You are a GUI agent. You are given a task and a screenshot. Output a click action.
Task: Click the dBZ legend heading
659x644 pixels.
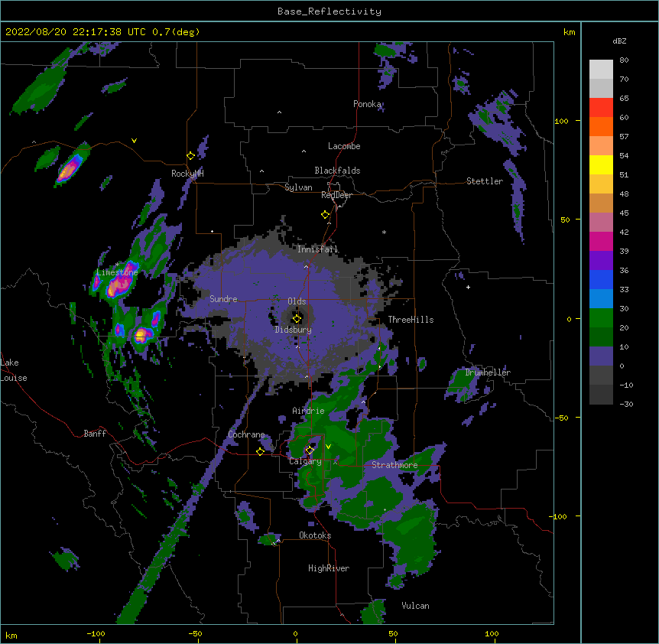(619, 41)
